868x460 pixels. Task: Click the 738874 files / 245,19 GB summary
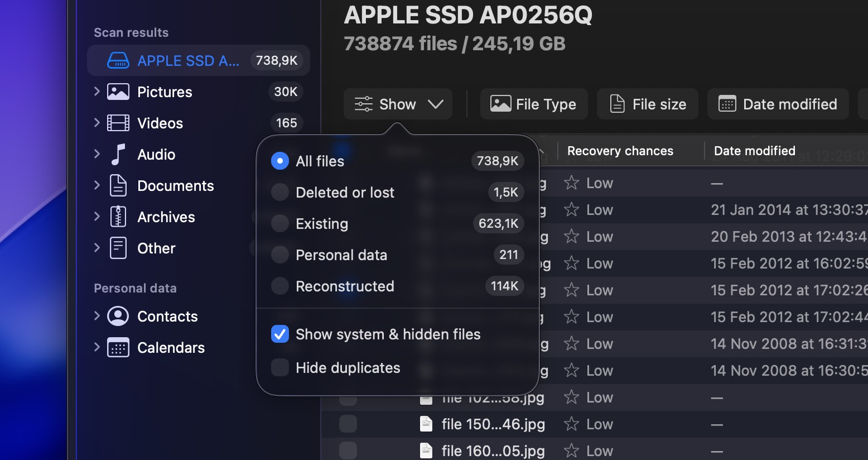click(x=455, y=44)
